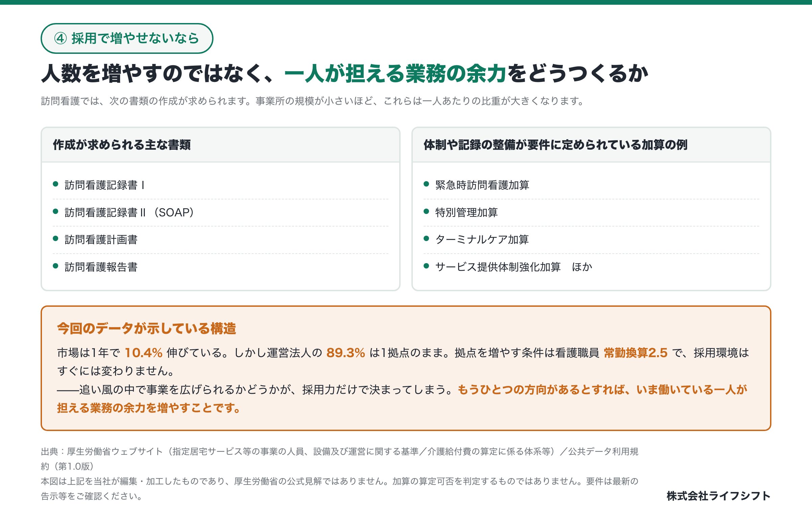Click the company name '株式会社ライフシフト'
Image resolution: width=812 pixels, height=514 pixels.
[x=719, y=496]
